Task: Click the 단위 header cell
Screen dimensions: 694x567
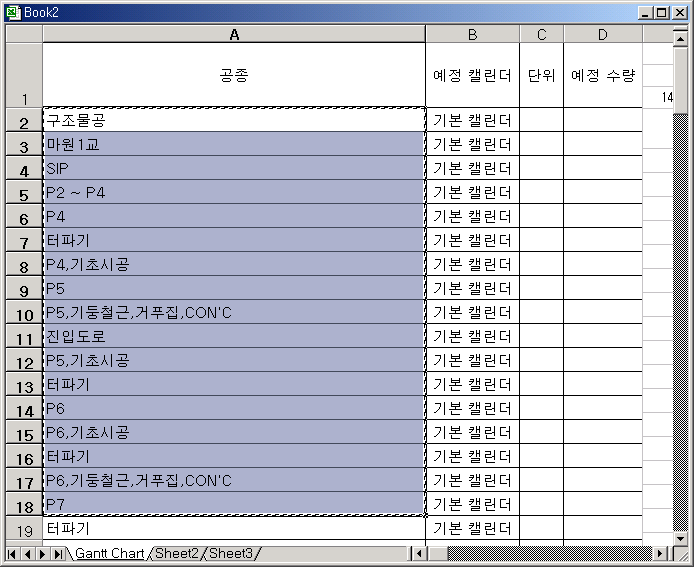Action: point(541,75)
